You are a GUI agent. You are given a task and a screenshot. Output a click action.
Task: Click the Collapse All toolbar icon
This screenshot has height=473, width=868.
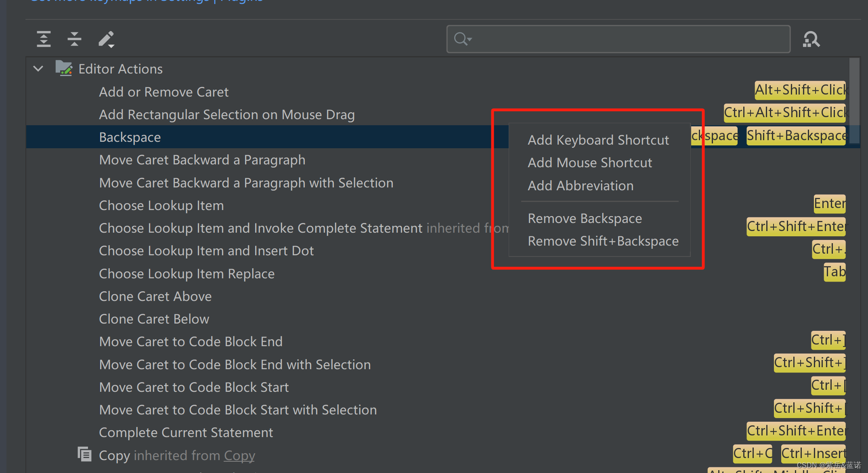click(x=74, y=39)
